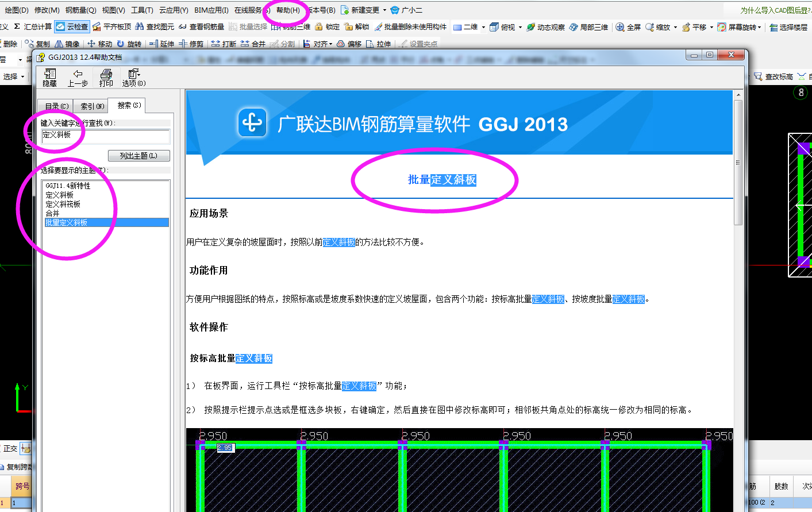Click 新建变更 icon in menu bar
812x512 pixels.
click(x=345, y=10)
